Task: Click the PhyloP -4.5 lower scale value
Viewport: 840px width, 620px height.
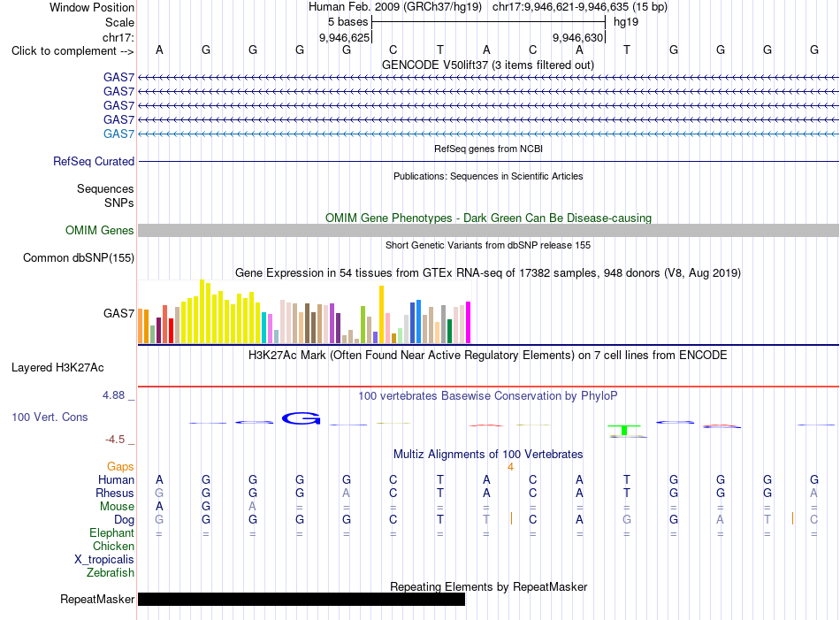Action: click(x=115, y=440)
